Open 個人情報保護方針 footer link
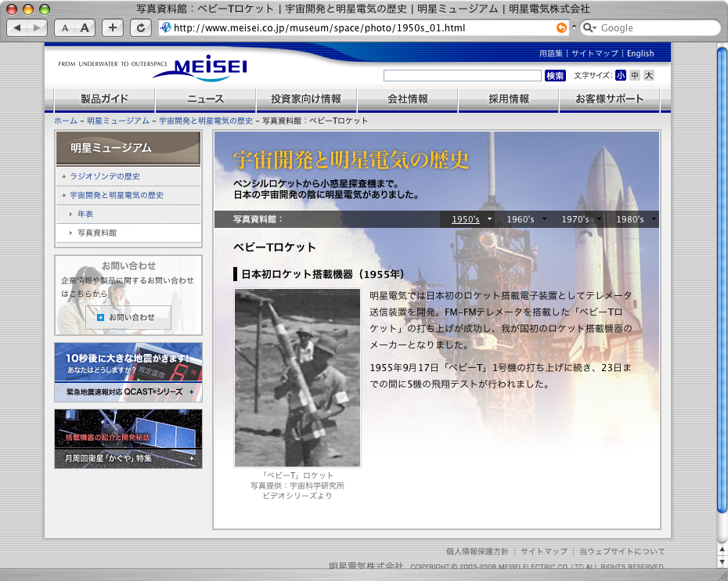This screenshot has height=581, width=728. pyautogui.click(x=478, y=552)
